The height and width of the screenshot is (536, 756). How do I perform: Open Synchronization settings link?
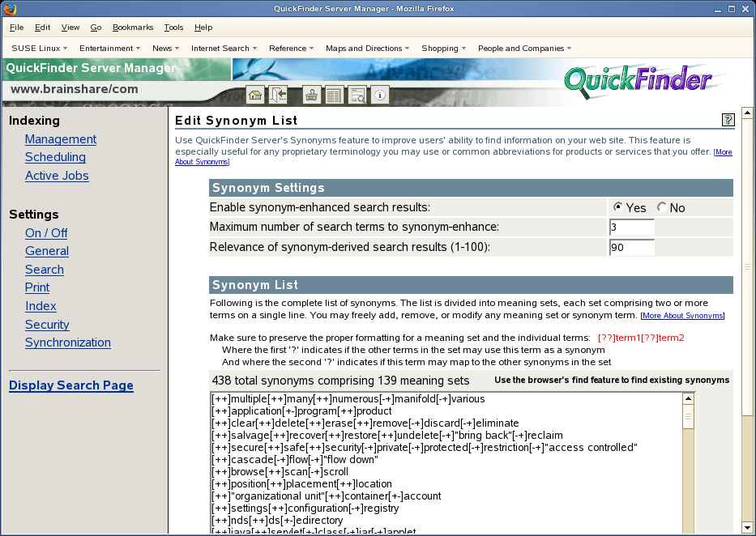pyautogui.click(x=68, y=342)
